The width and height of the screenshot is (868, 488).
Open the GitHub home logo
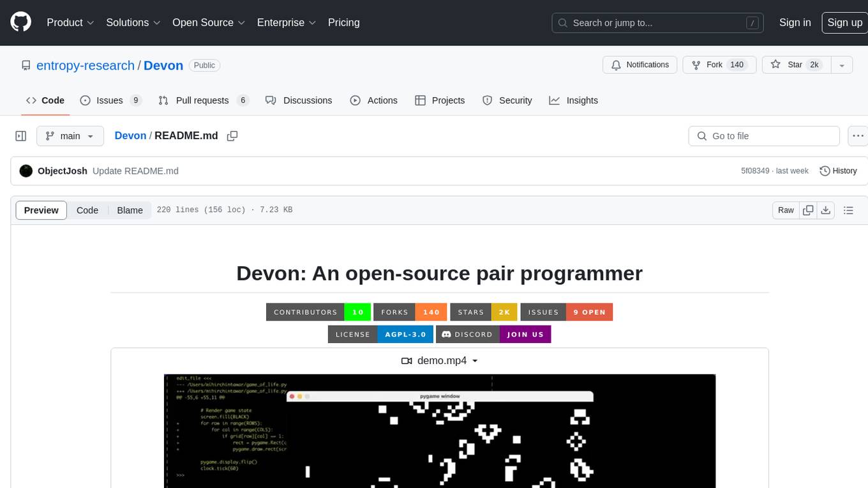tap(20, 22)
